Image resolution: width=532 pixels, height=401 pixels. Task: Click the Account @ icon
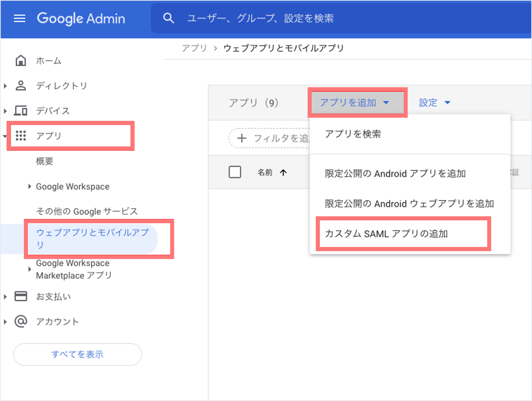coord(21,321)
